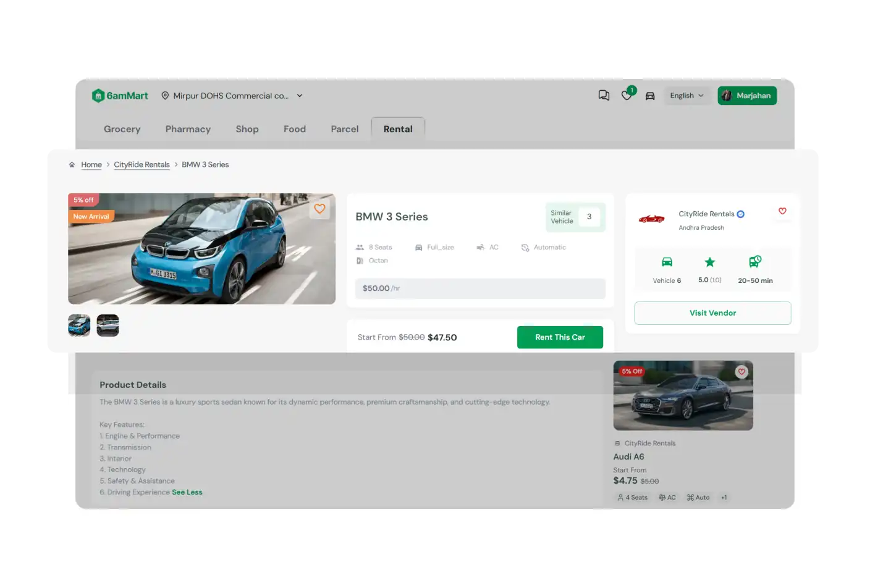
Task: Click the Marjahan profile avatar
Action: (x=727, y=96)
